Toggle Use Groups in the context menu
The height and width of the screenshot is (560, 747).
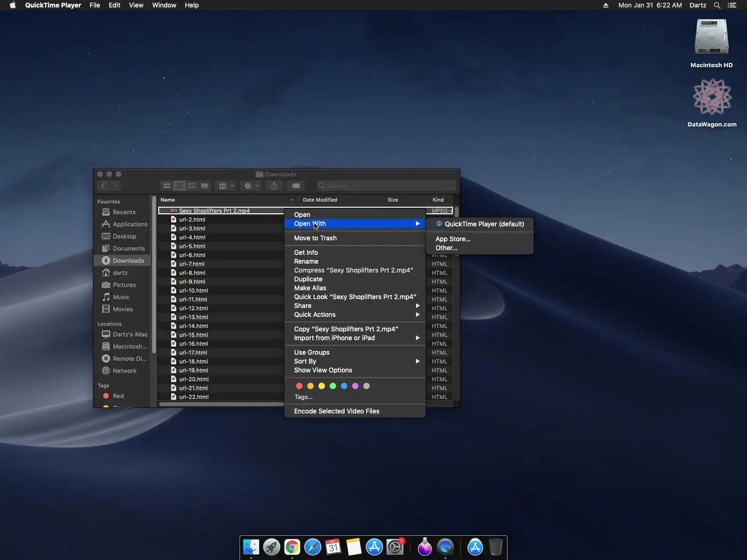(x=355, y=352)
